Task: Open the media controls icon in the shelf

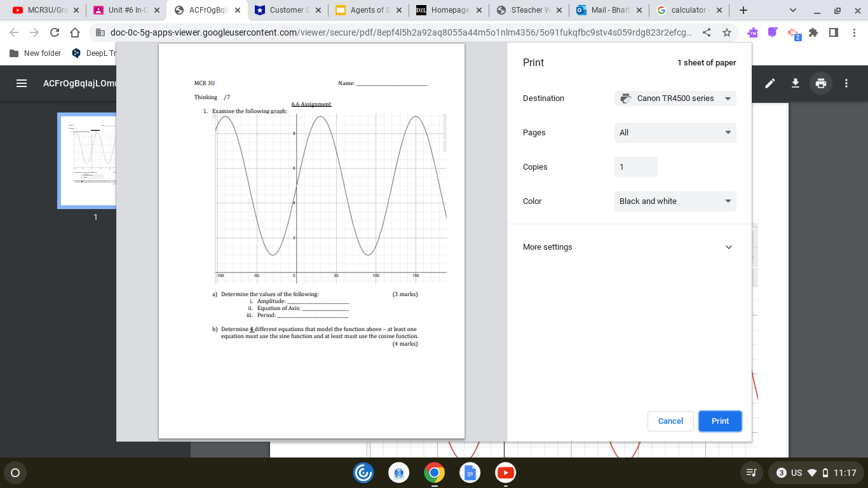Action: pos(751,473)
